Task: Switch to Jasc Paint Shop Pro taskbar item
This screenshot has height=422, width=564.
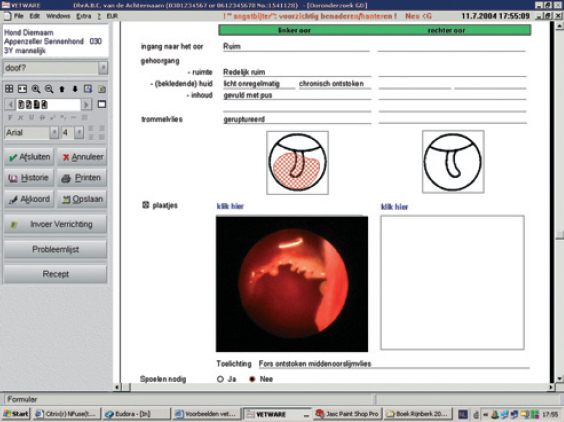Action: 347,414
